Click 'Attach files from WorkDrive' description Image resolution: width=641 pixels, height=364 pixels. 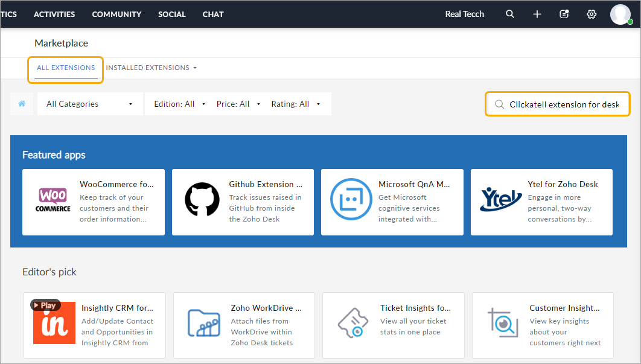click(x=261, y=332)
